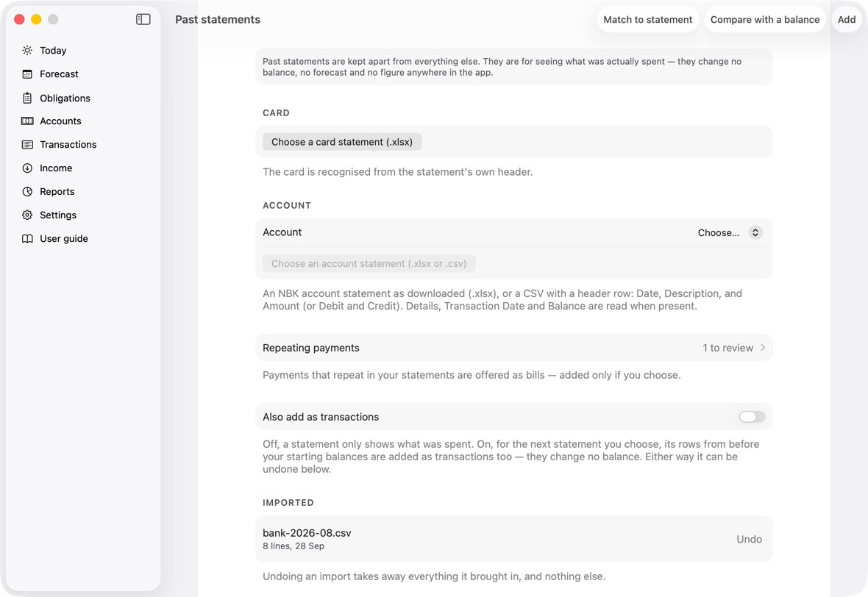Click the yellow minimize window button

tap(36, 19)
